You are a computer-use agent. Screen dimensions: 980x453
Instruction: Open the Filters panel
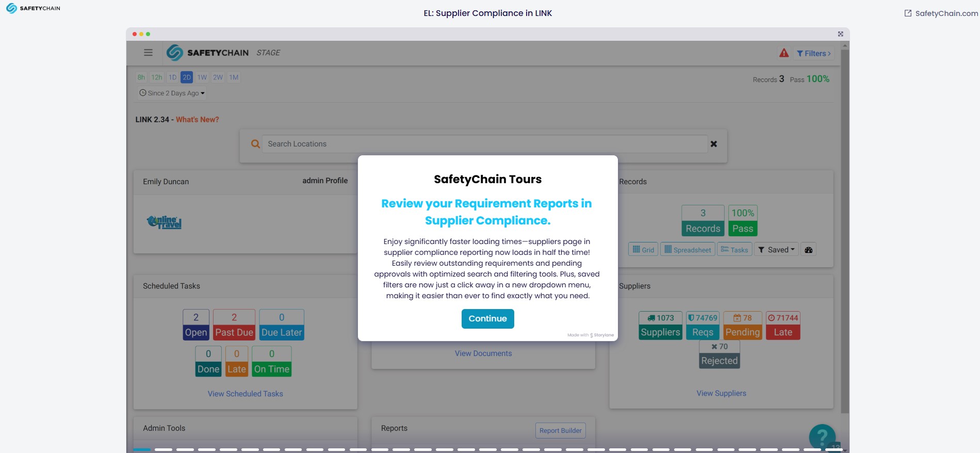coord(813,53)
